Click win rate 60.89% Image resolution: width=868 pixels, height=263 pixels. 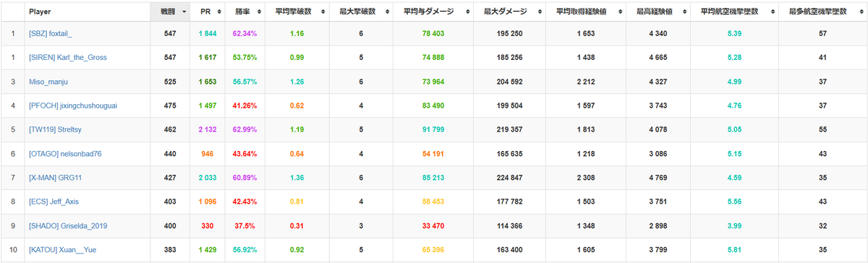click(x=244, y=178)
